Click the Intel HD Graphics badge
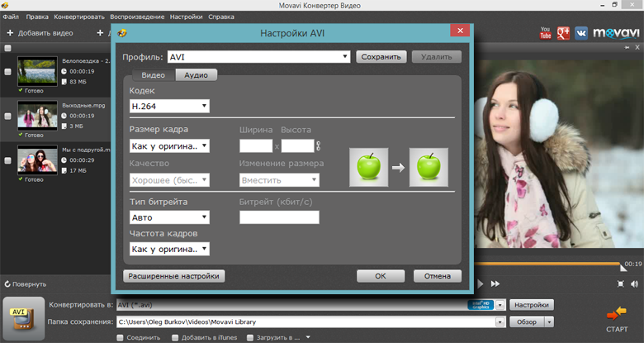 [x=481, y=305]
